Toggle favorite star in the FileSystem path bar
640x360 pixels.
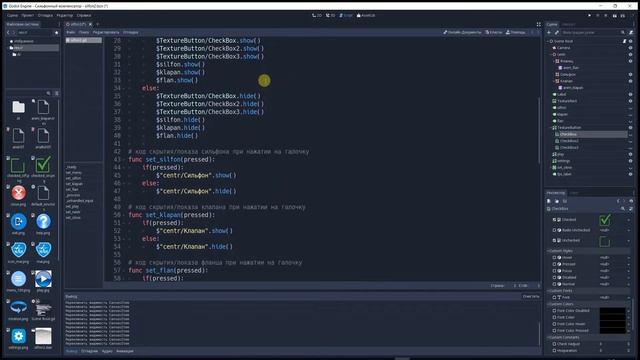pyautogui.click(x=56, y=33)
